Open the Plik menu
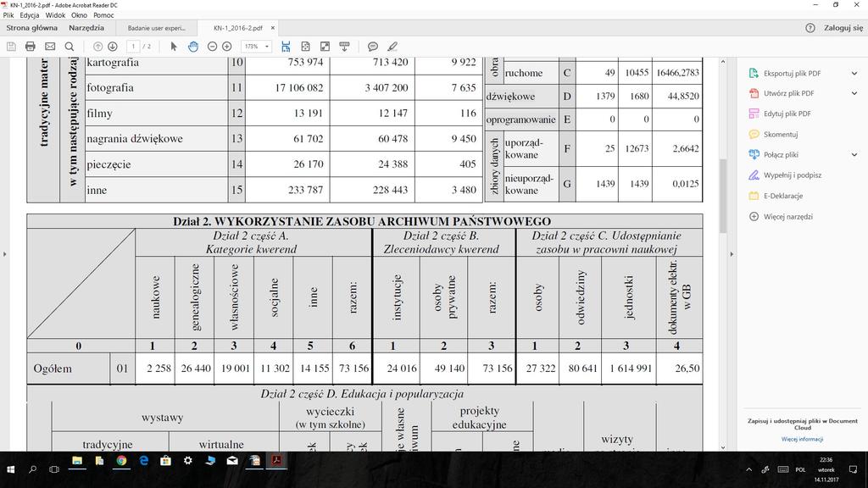Screen dimensions: 868x488 coord(8,15)
